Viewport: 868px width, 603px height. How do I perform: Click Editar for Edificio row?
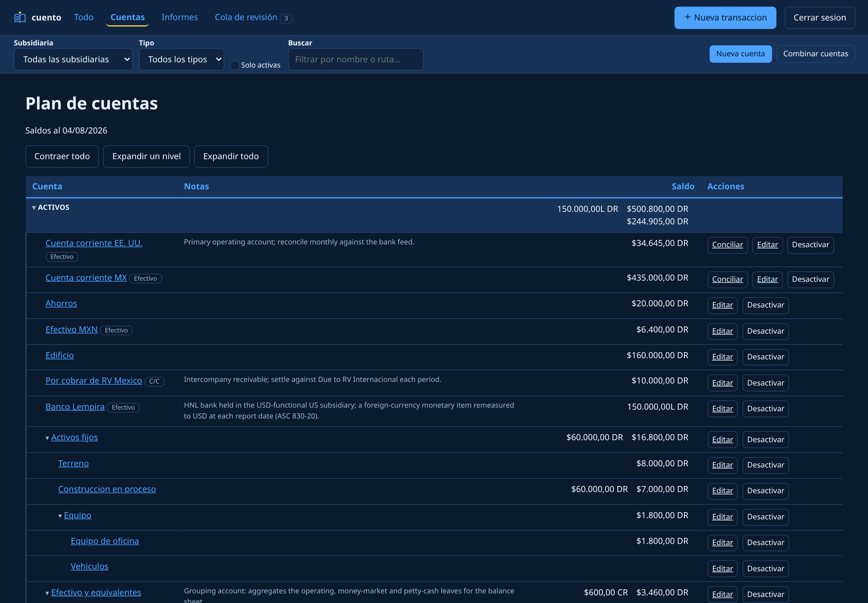tap(722, 357)
